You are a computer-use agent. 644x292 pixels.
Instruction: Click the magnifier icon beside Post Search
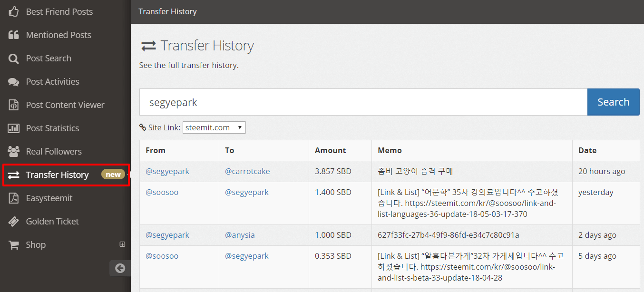[14, 58]
